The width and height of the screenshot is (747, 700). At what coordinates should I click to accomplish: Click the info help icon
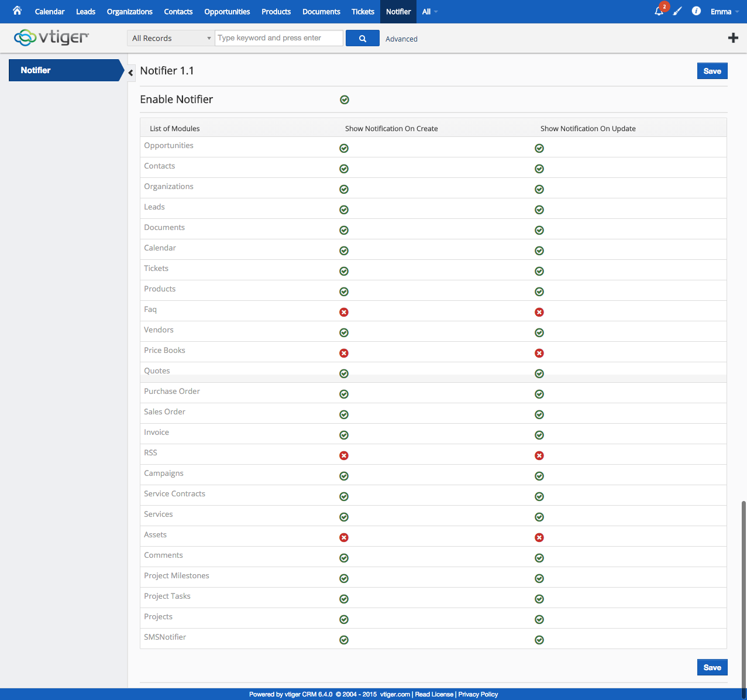[x=696, y=11]
